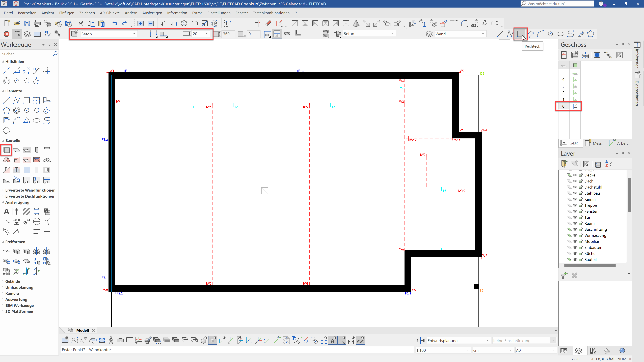Toggle visibility eye of the Decke layer
The width and height of the screenshot is (644, 362).
pos(575,175)
